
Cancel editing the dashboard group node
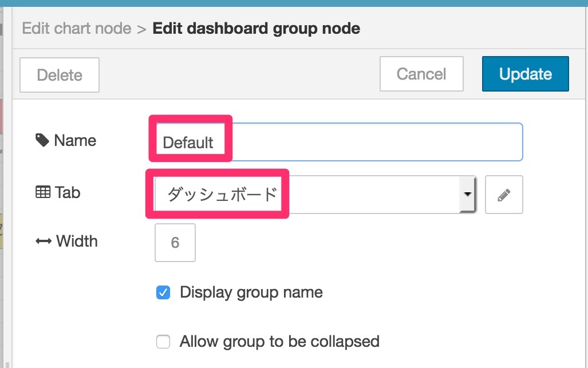(421, 74)
